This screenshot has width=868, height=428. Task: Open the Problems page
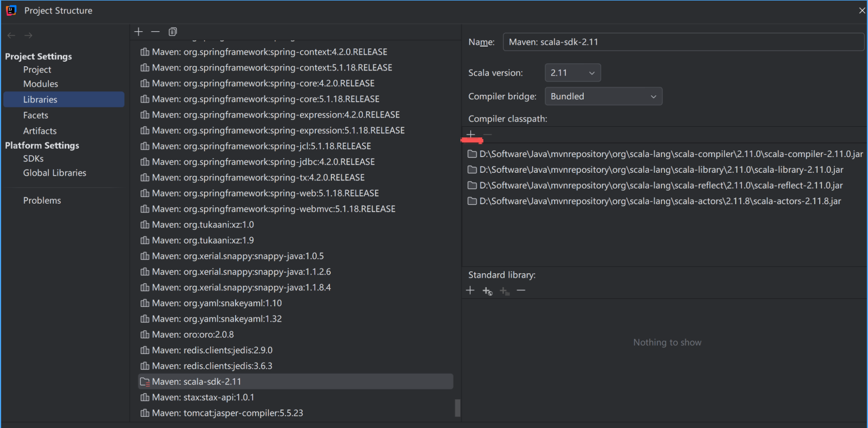(42, 200)
